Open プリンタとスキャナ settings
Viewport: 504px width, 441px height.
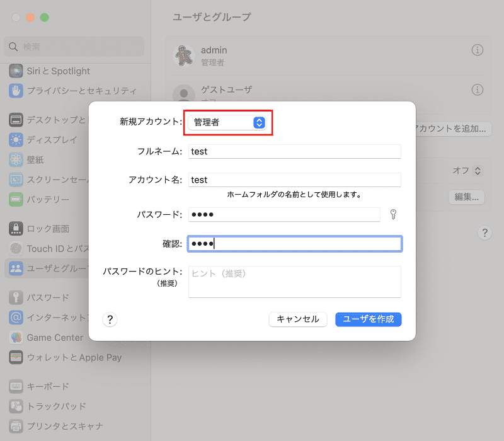coord(56,427)
